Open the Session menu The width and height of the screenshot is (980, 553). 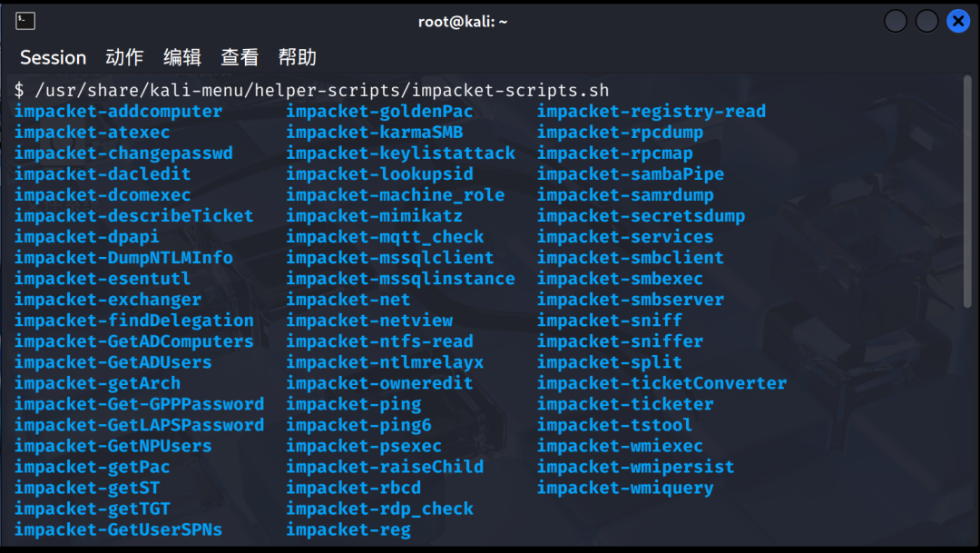54,57
